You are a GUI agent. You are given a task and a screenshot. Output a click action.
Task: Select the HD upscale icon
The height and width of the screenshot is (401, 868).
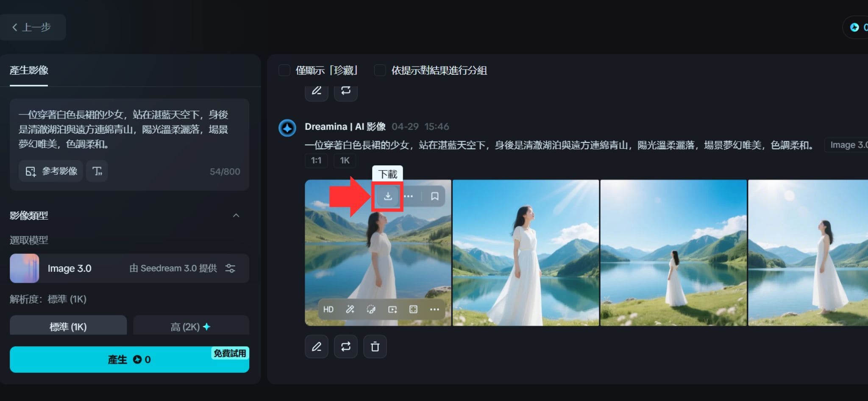click(x=328, y=309)
